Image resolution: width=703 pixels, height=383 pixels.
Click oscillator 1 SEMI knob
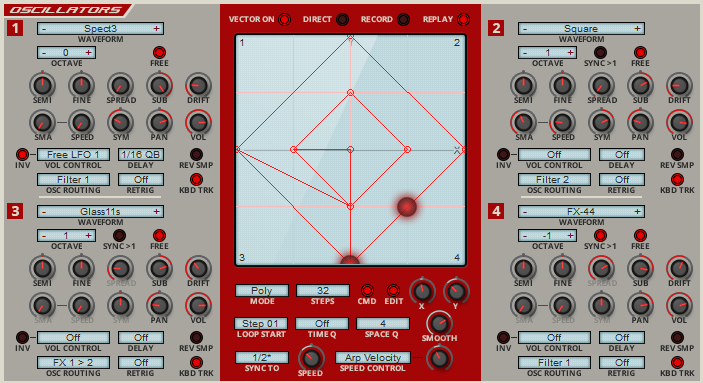click(x=42, y=85)
